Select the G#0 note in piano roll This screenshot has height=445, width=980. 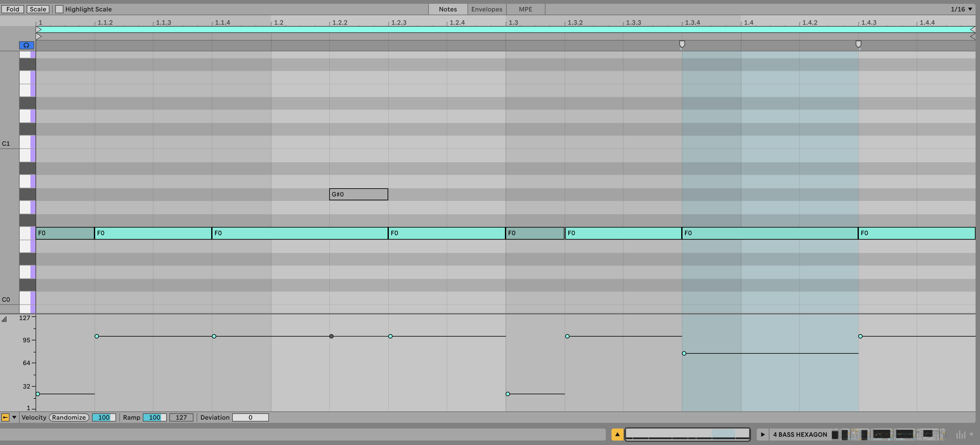point(358,194)
